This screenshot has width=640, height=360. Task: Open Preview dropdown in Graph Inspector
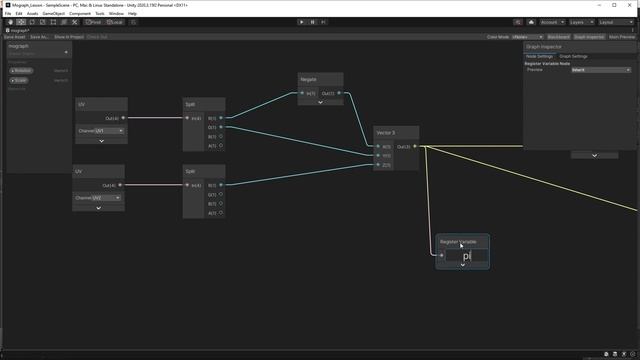601,70
